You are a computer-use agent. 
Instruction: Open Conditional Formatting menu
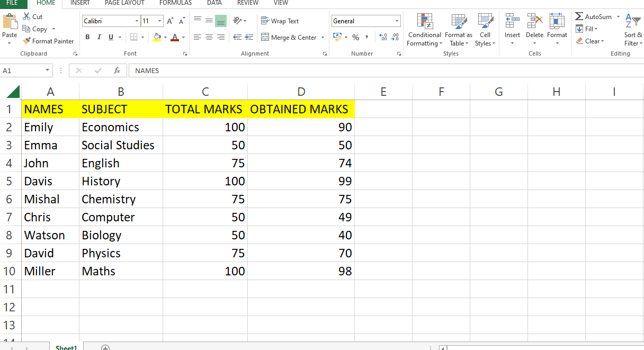point(425,30)
